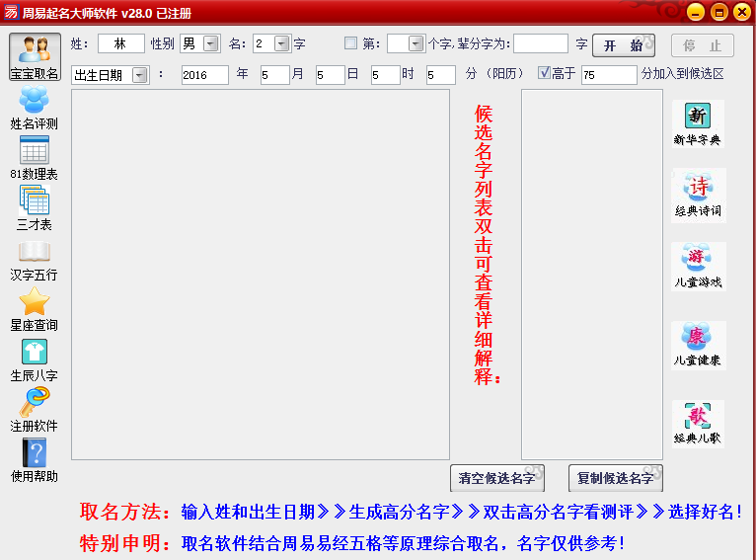Click the 姓 surname input field
The width and height of the screenshot is (756, 560).
pos(120,44)
